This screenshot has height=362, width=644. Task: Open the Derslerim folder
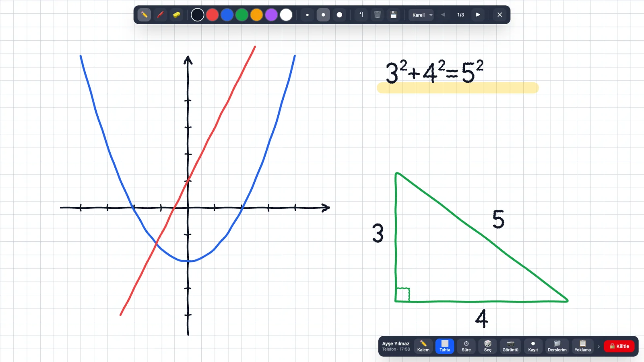pyautogui.click(x=557, y=346)
